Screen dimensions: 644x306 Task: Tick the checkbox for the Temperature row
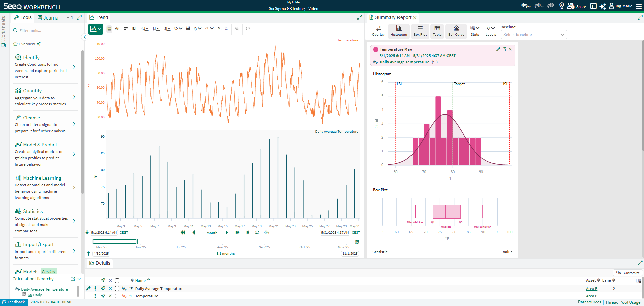pos(117,296)
